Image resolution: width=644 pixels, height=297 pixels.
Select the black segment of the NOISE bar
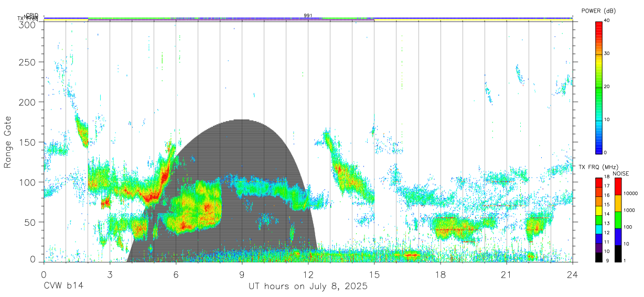click(617, 254)
